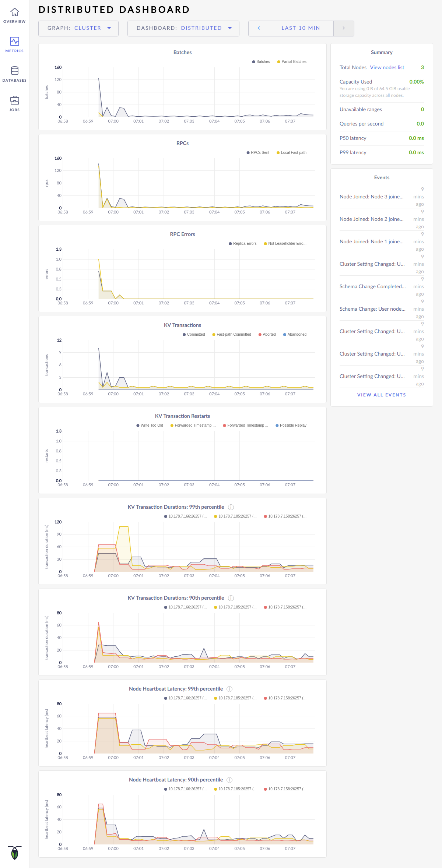Click info icon for KV Durations 90th percentile
442x868 pixels.
pos(231,598)
